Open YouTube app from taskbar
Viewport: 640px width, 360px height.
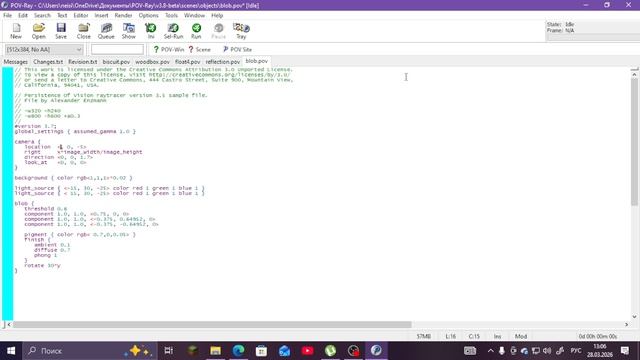click(307, 351)
